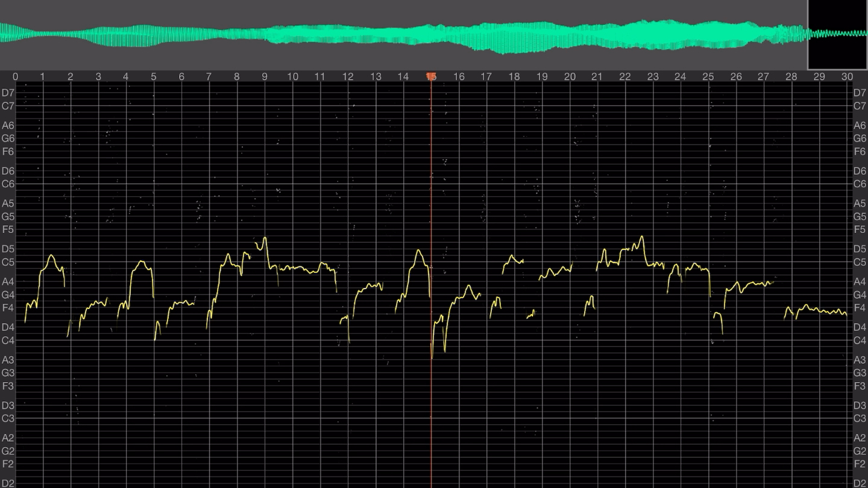Click the G2 pitch label on right axis
The width and height of the screenshot is (868, 488).
[860, 451]
